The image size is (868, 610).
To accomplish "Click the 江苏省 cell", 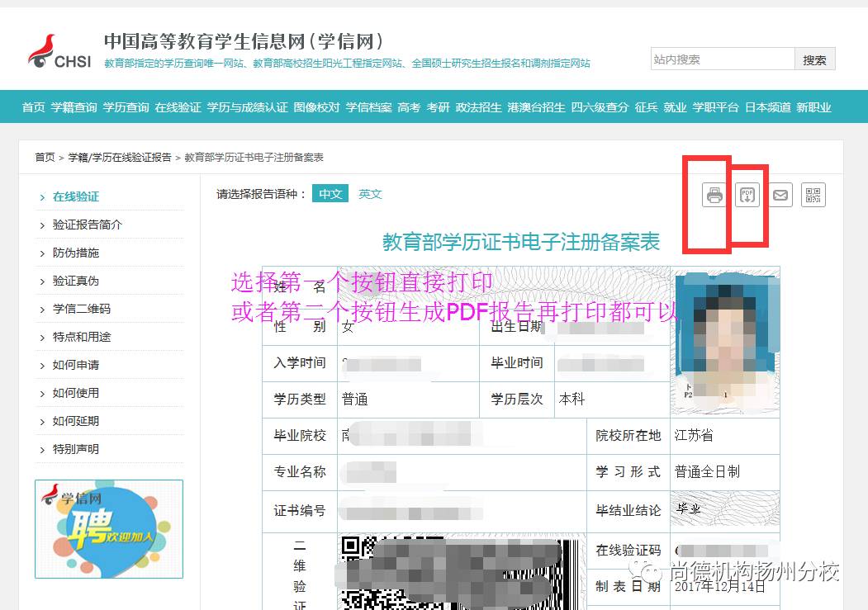I will tap(694, 436).
